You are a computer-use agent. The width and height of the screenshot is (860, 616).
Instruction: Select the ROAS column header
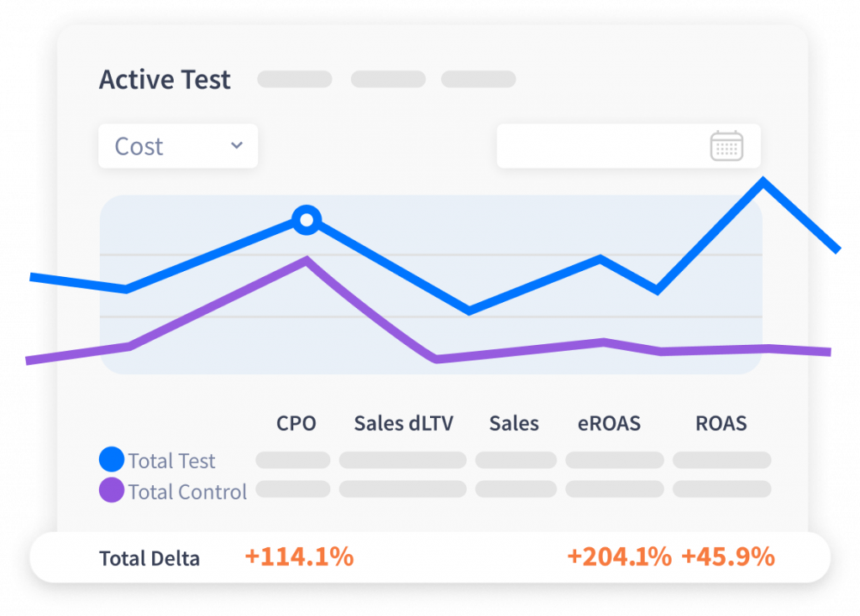pyautogui.click(x=721, y=424)
